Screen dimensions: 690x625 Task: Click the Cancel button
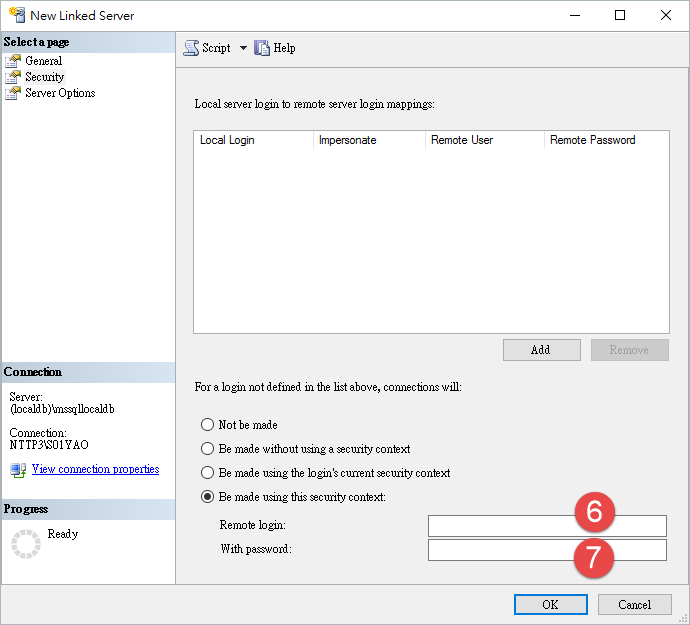(635, 605)
